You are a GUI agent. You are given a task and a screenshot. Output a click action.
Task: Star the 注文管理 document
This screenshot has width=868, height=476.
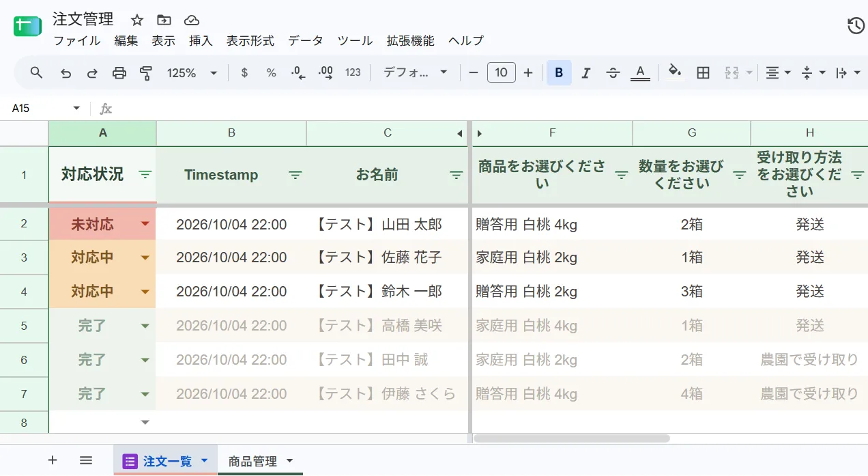pyautogui.click(x=137, y=20)
